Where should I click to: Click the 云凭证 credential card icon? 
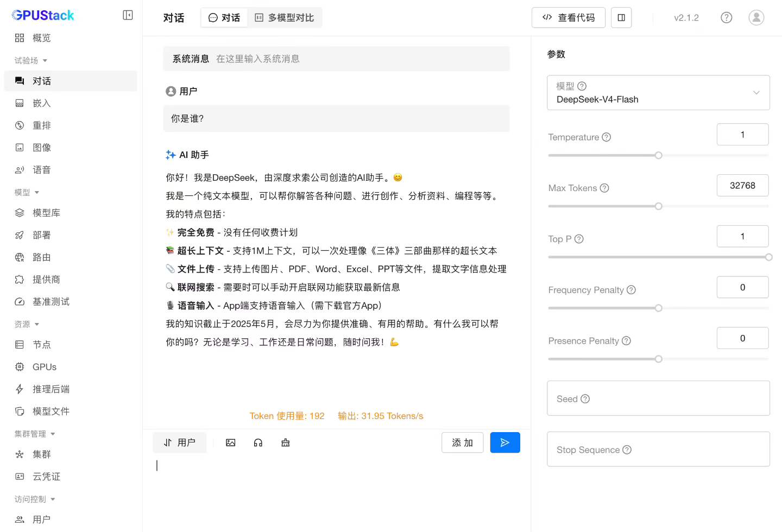[20, 477]
